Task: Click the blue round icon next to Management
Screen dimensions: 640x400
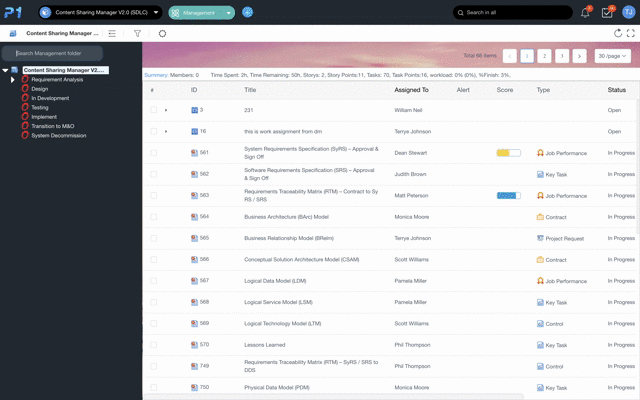Action: (x=247, y=12)
